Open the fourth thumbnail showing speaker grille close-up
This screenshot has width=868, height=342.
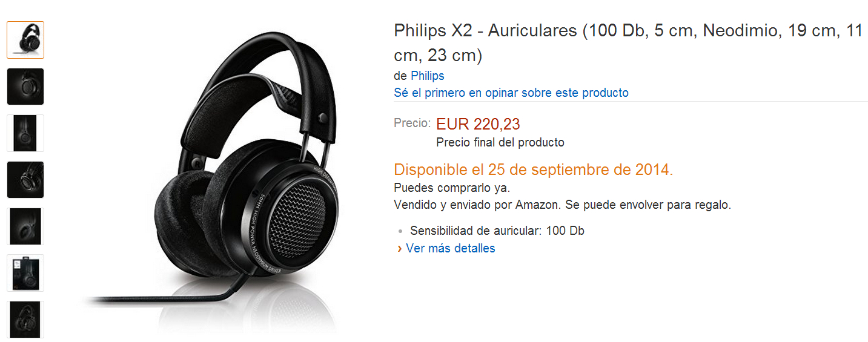[25, 180]
